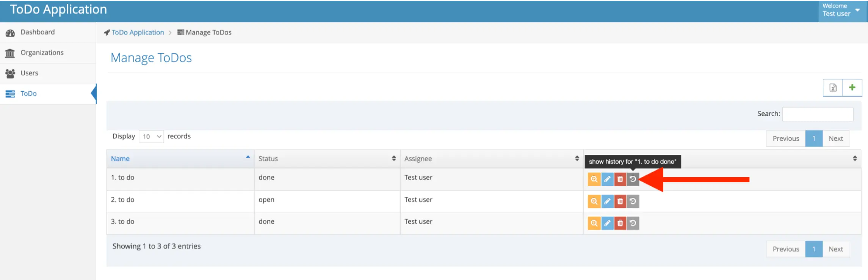868x280 pixels.
Task: Open Dashboard in the sidebar
Action: [x=38, y=32]
